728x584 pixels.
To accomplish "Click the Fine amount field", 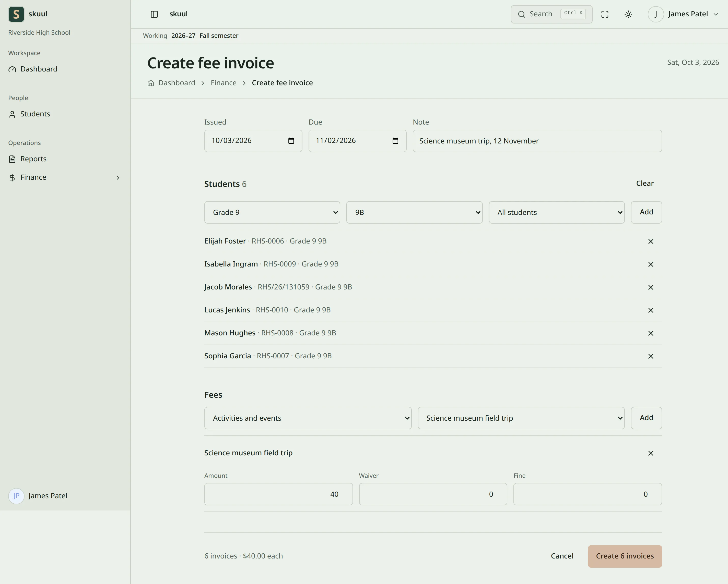I will point(588,494).
